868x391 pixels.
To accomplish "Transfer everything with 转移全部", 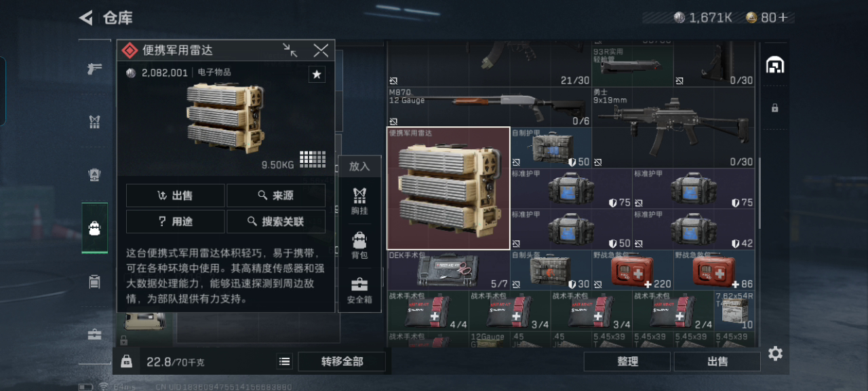I will [342, 362].
